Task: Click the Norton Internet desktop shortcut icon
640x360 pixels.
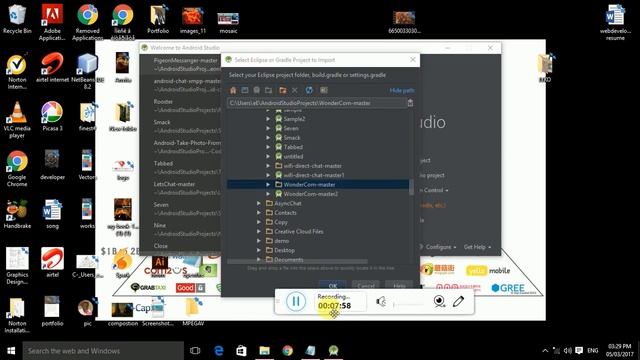Action: 17,71
